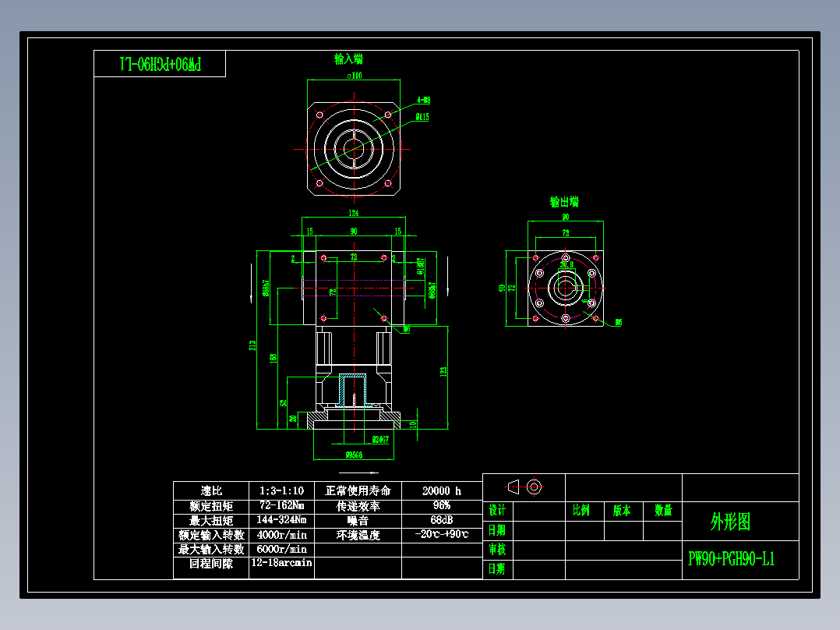
Task: Select the 设计 field in title block
Action: [x=496, y=511]
